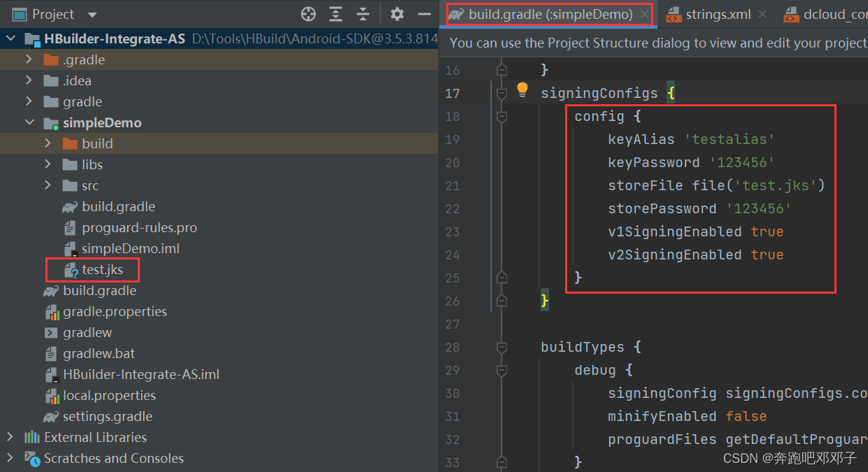This screenshot has width=868, height=472.
Task: Open Project panel settings gear
Action: 397,14
